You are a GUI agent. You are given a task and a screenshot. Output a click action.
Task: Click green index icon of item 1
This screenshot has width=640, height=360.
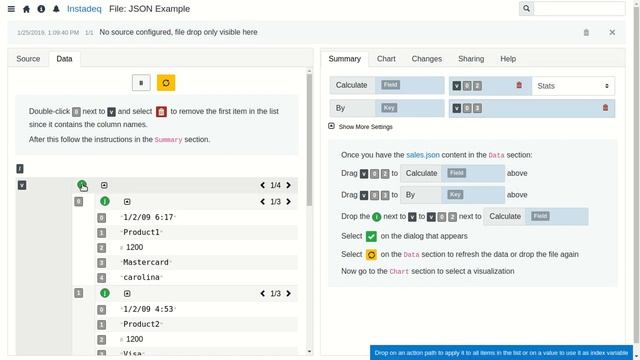point(105,293)
